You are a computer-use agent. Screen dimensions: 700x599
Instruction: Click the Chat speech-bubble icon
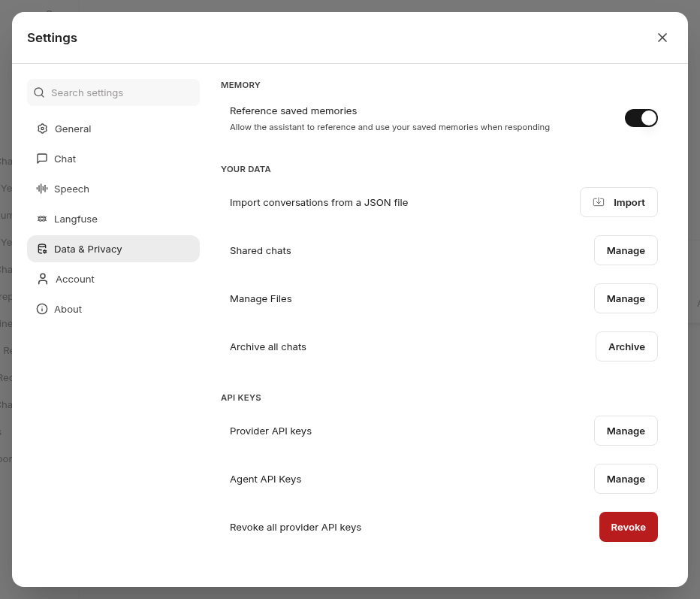[x=42, y=159]
